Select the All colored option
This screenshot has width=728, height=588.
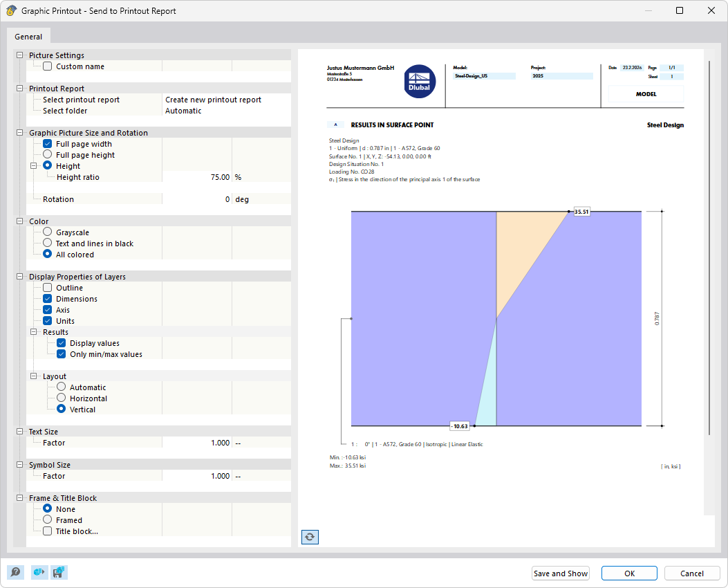pos(47,254)
